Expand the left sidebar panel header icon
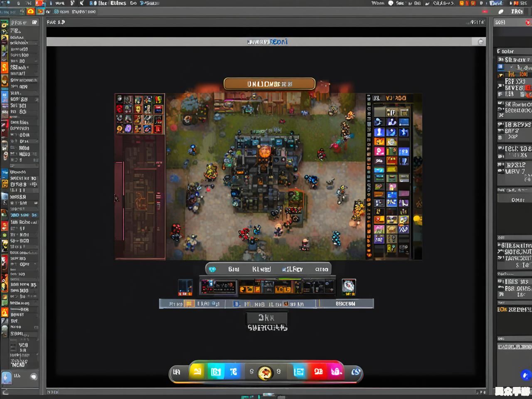Viewport: 532px width, 399px height. (x=34, y=22)
